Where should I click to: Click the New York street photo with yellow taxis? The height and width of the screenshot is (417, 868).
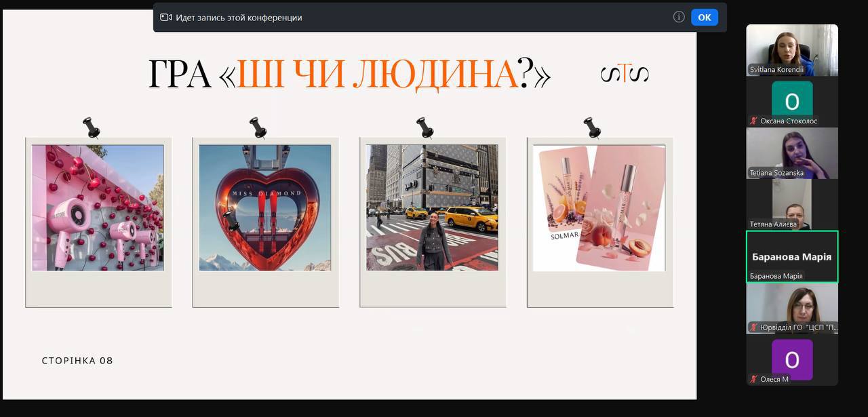coord(432,207)
